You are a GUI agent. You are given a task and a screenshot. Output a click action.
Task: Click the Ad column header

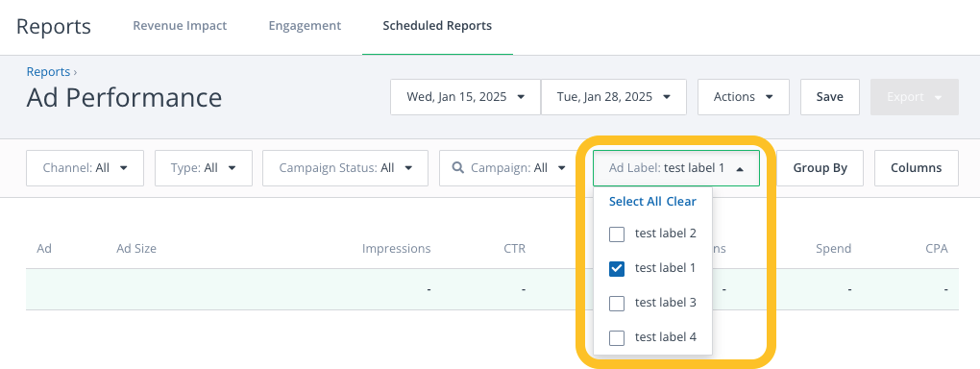coord(44,248)
